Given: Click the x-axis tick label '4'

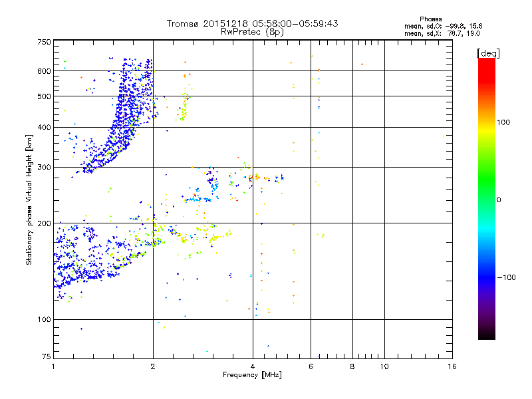Looking at the screenshot, I should coord(253,366).
